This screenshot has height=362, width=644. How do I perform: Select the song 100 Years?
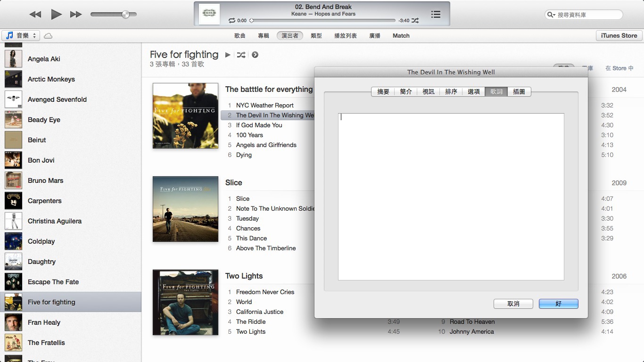(x=249, y=135)
